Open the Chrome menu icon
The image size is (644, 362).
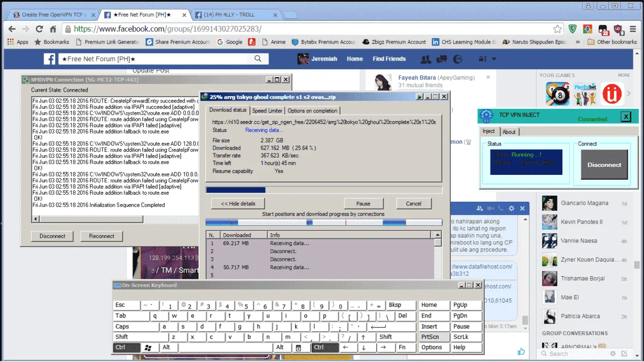[633, 29]
